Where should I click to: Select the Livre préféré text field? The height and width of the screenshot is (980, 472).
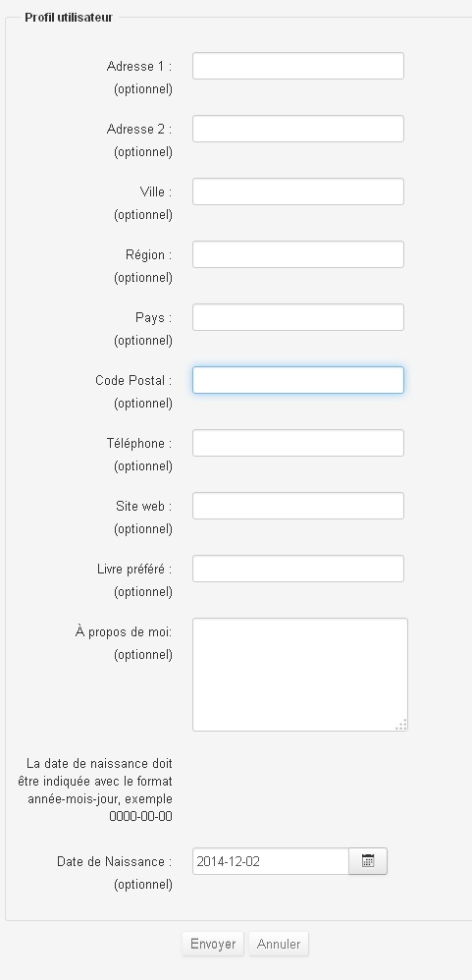click(x=297, y=569)
